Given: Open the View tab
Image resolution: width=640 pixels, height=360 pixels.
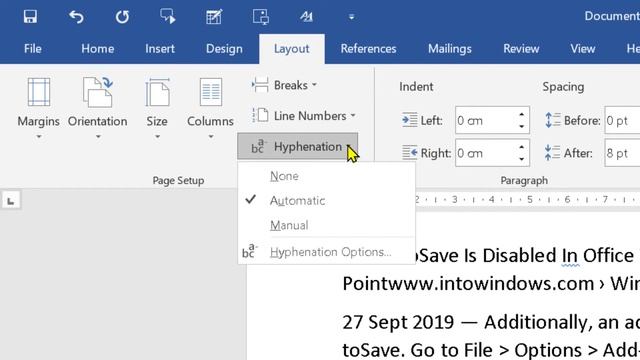Looking at the screenshot, I should 582,49.
